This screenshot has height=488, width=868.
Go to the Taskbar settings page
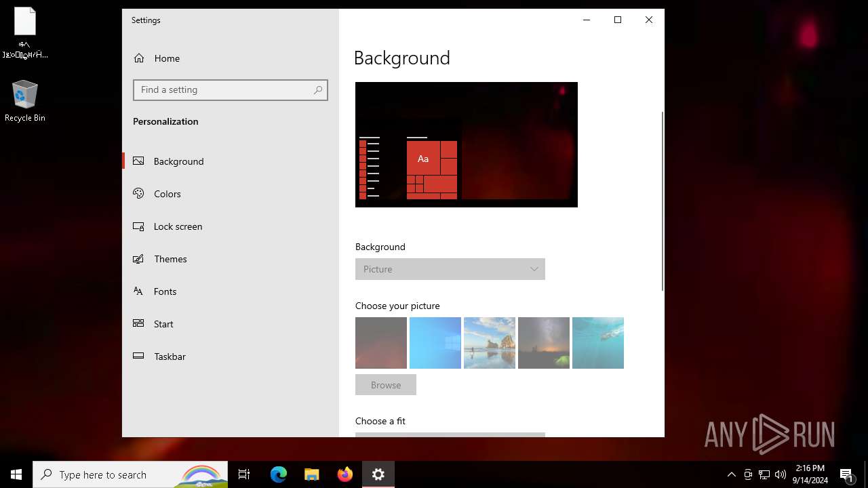coord(170,357)
